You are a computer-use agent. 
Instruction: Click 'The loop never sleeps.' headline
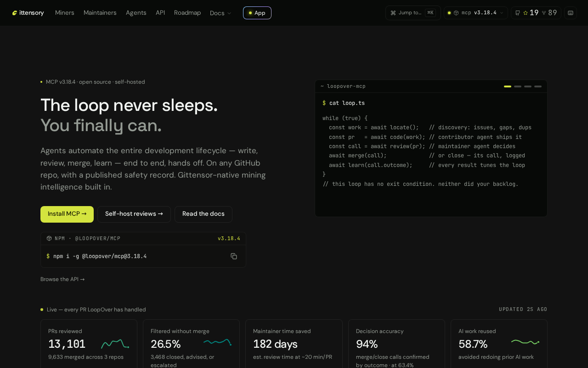point(129,105)
